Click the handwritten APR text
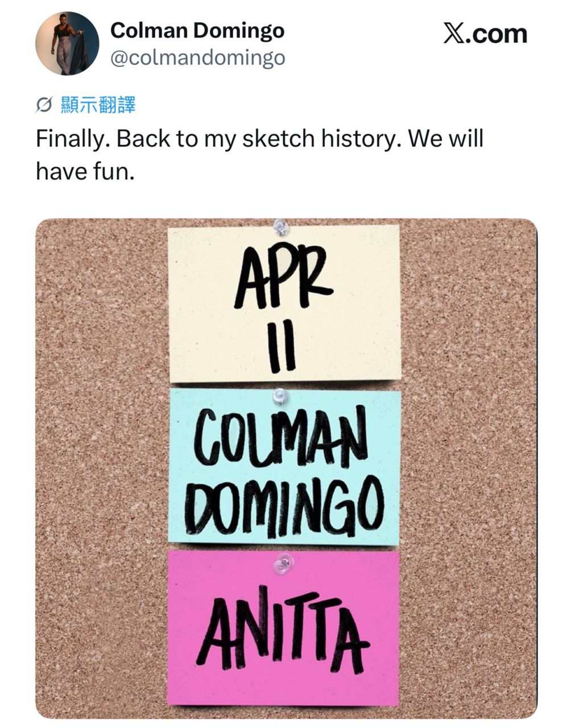The image size is (583, 728). (x=283, y=282)
